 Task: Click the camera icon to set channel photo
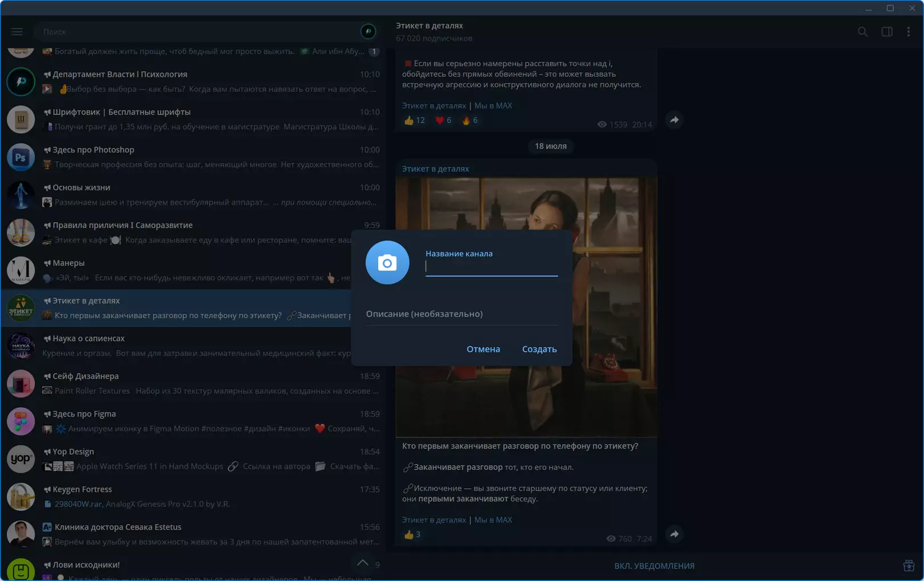(387, 263)
